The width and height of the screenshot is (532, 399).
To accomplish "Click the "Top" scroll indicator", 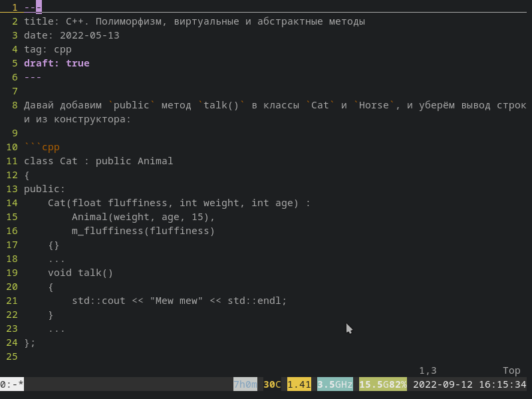I will tap(511, 370).
